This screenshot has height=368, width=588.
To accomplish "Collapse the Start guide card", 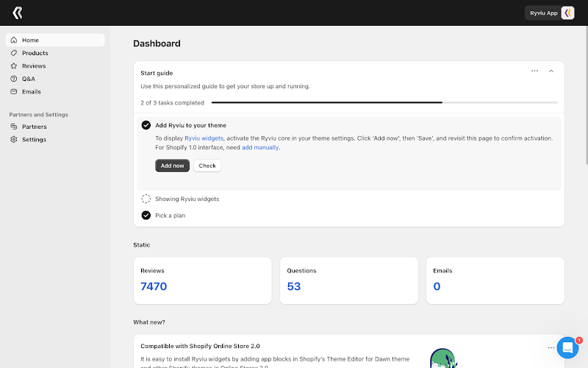I will pyautogui.click(x=551, y=71).
